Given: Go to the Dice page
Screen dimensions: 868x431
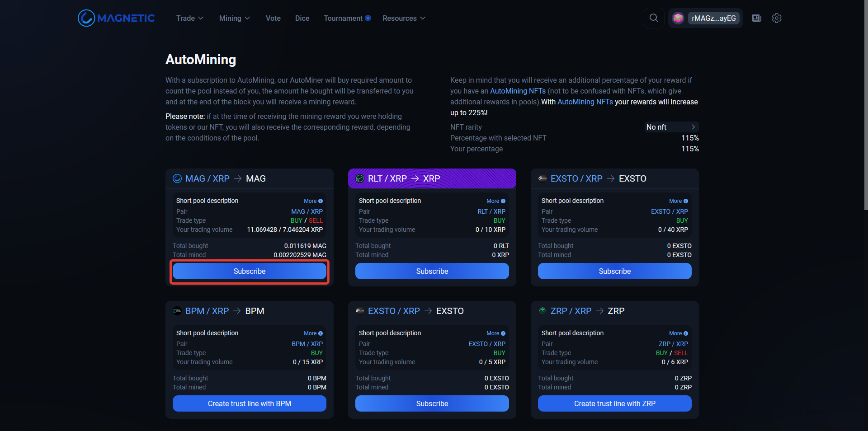Looking at the screenshot, I should click(302, 18).
